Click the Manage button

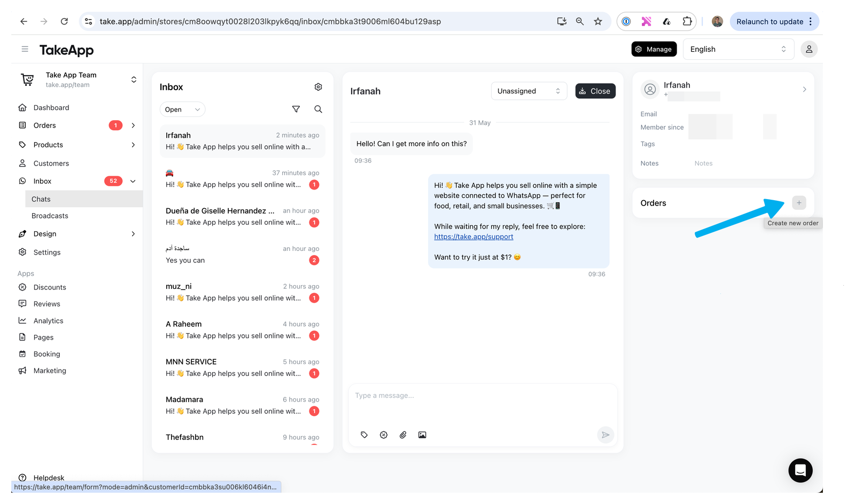[x=654, y=49]
